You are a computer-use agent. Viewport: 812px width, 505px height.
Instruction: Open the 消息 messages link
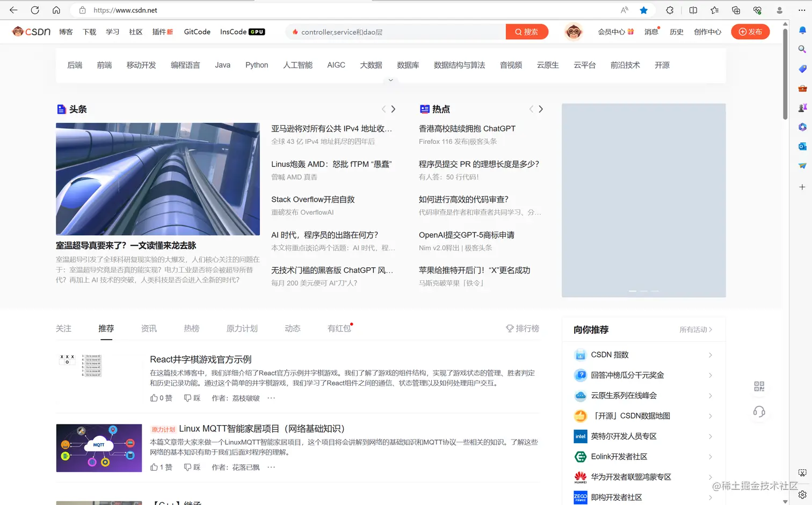tap(651, 32)
